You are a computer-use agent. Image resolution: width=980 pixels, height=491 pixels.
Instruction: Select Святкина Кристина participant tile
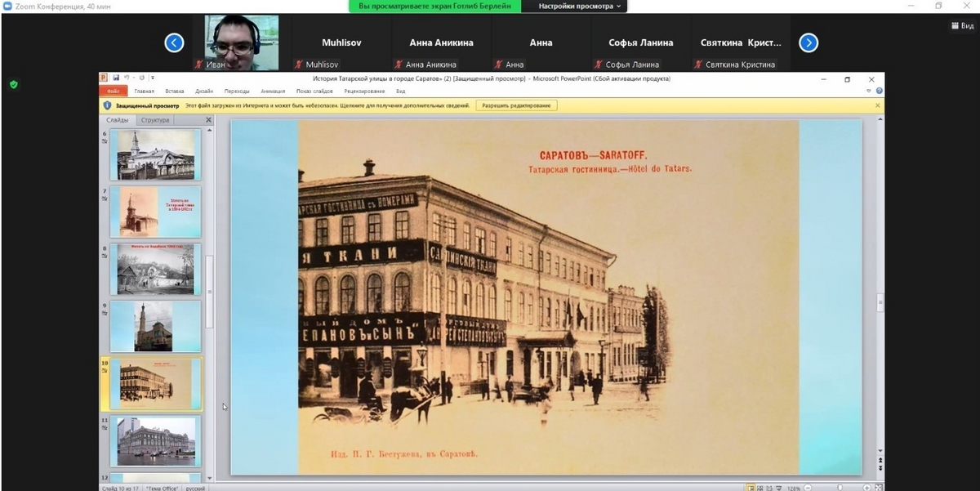pyautogui.click(x=741, y=42)
